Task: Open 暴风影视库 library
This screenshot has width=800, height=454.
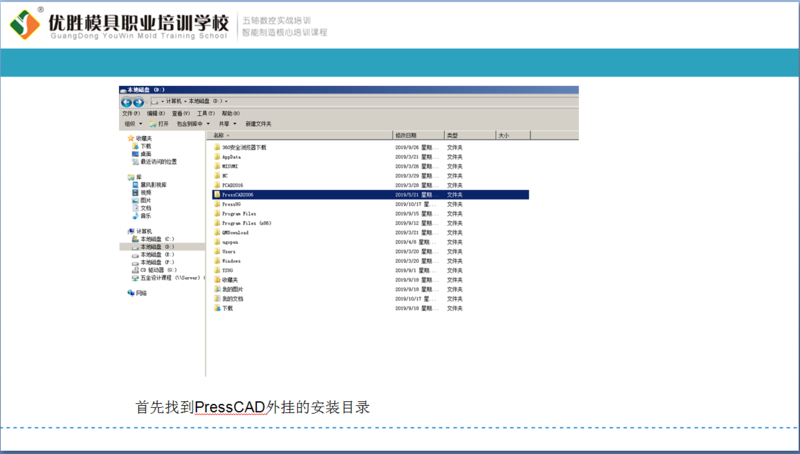Action: point(149,185)
